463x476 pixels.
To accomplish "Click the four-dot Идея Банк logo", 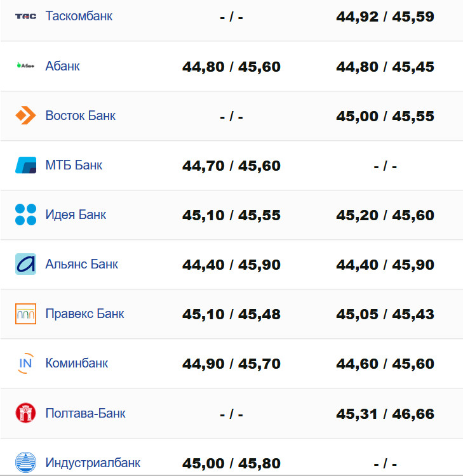I will point(25,215).
